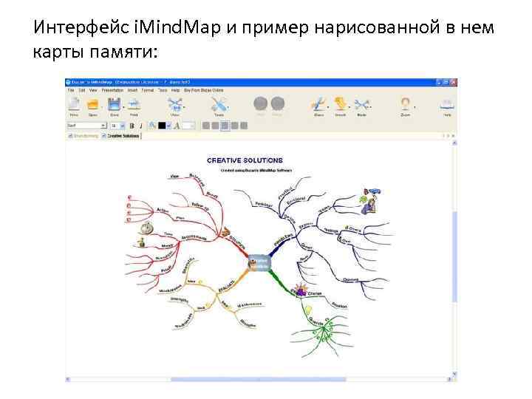Click the white field next to font icon

(x=188, y=126)
